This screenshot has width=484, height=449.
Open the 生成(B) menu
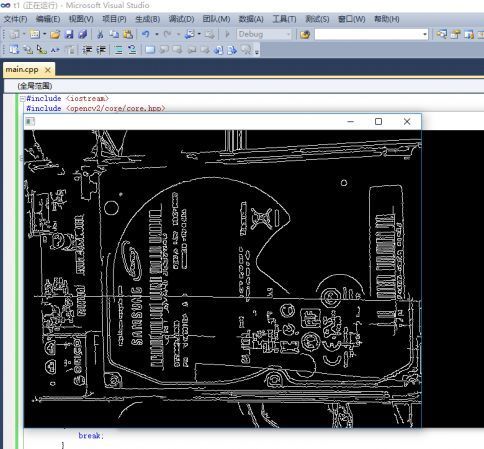coord(147,19)
